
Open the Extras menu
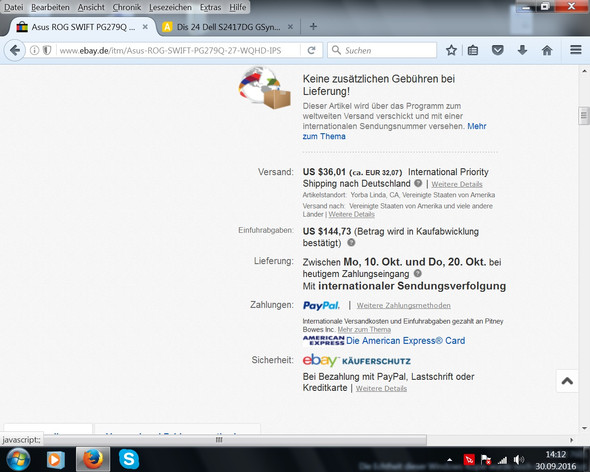(210, 7)
